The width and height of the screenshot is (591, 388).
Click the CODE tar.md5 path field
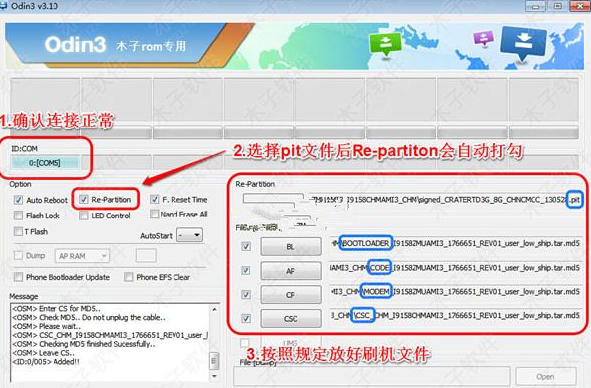(x=455, y=268)
